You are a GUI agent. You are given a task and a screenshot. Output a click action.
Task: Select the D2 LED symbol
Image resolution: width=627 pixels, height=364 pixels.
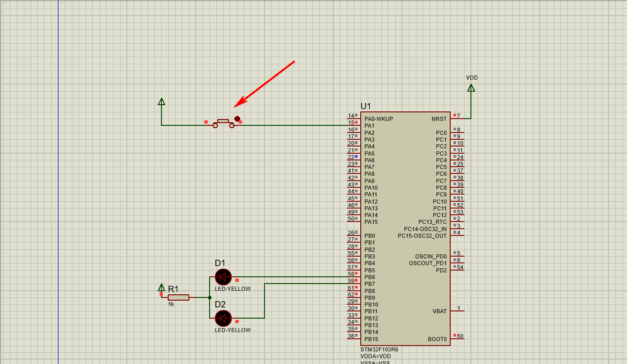point(223,318)
